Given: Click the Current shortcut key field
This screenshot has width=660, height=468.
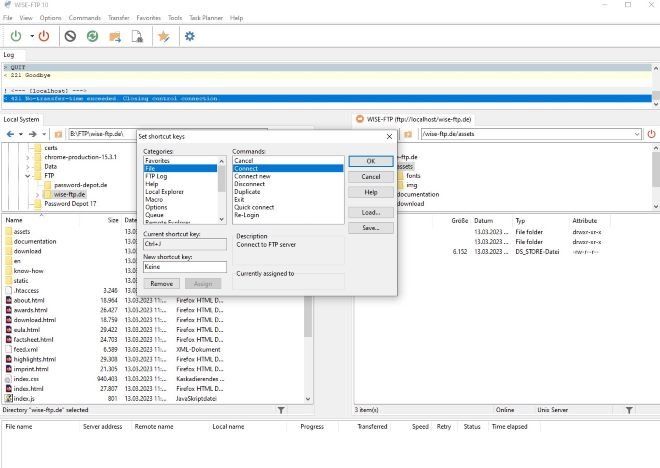Looking at the screenshot, I should point(185,244).
